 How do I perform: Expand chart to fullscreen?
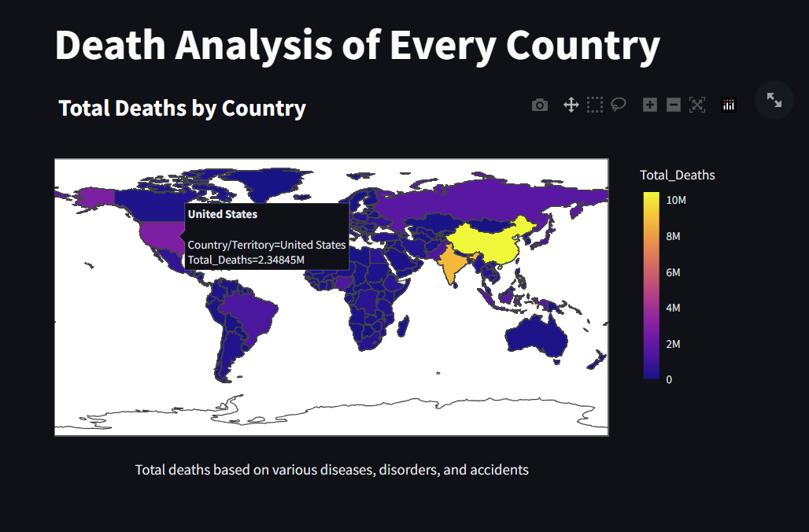(x=774, y=100)
